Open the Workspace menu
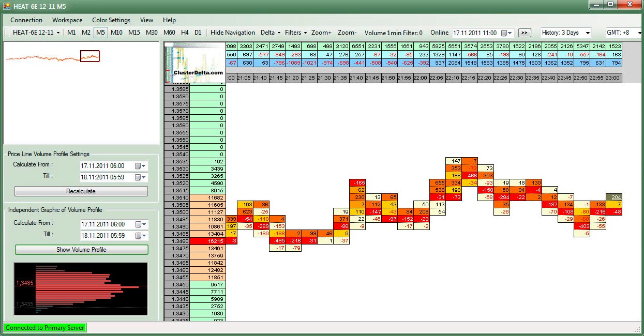 coord(67,20)
